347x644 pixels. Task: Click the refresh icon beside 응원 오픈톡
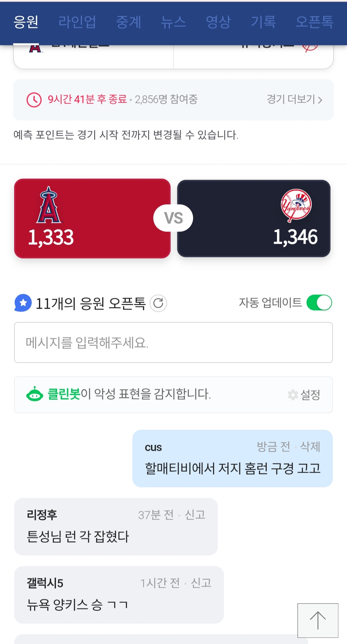[x=158, y=303]
